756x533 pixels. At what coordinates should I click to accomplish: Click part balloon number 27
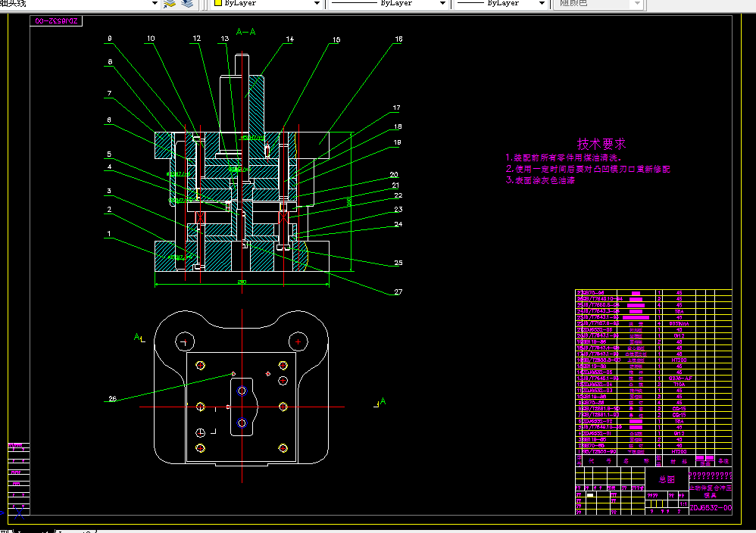coord(398,291)
